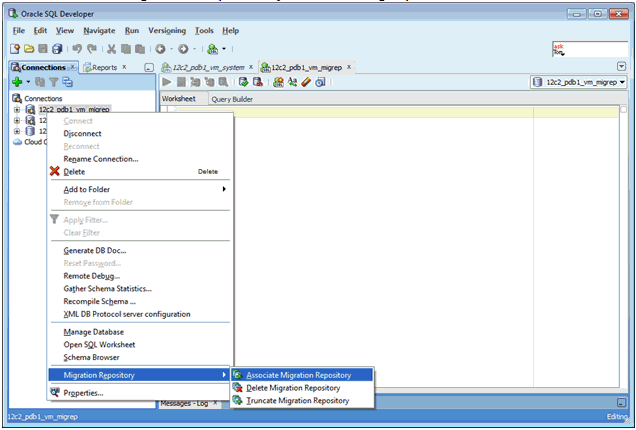Click the Unshared SQL Worksheet icon
The image size is (636, 430).
pos(278,82)
